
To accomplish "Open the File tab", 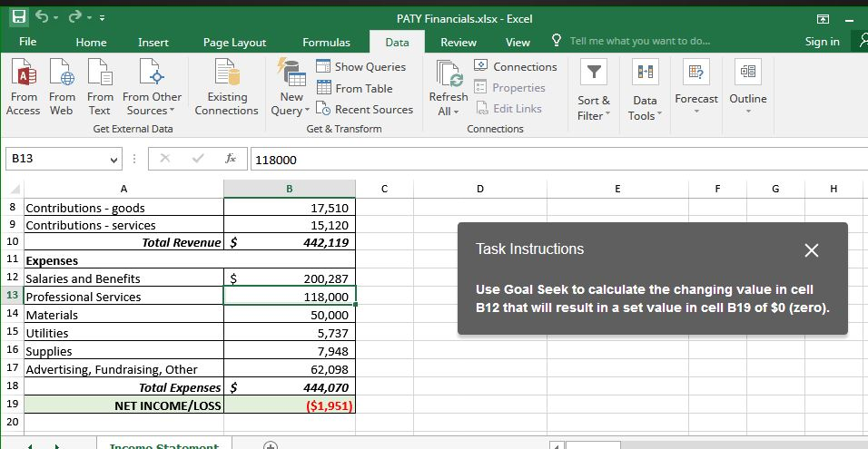I will point(27,42).
